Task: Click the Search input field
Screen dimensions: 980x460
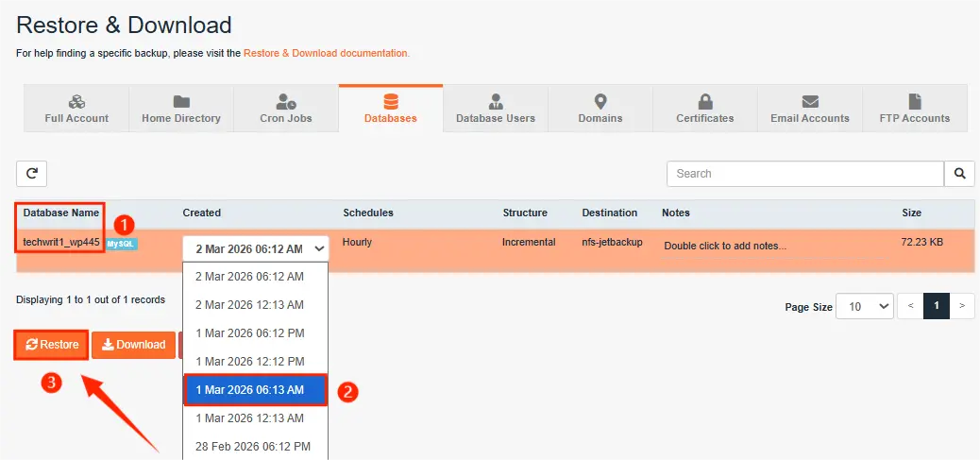Action: [805, 174]
